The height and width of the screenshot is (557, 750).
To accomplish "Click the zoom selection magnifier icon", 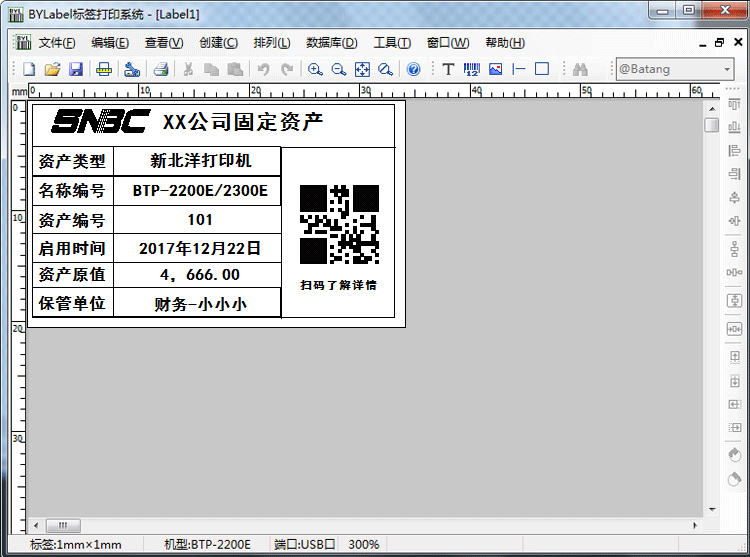I will [x=385, y=69].
